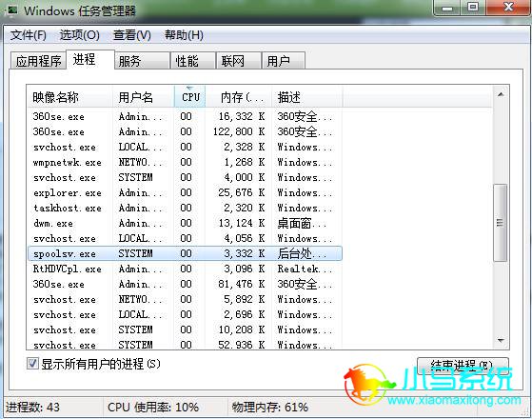Switch to the 性能 tab
The width and height of the screenshot is (532, 419).
pyautogui.click(x=193, y=61)
